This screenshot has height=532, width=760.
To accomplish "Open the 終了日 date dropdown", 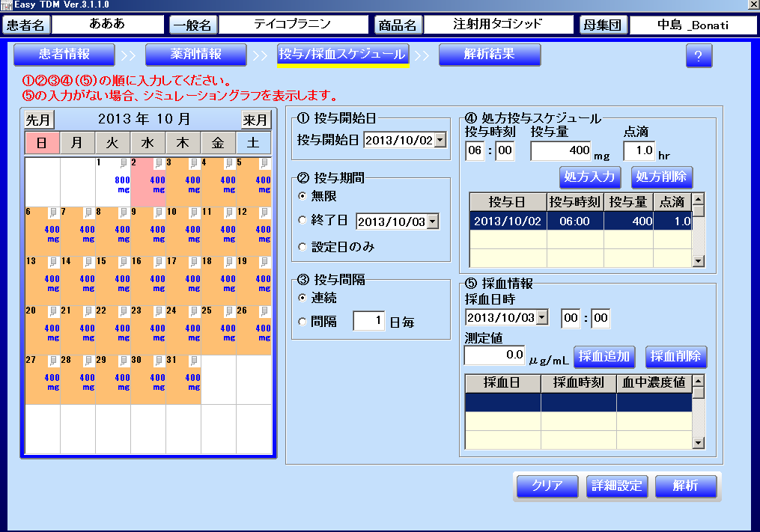I will [433, 222].
